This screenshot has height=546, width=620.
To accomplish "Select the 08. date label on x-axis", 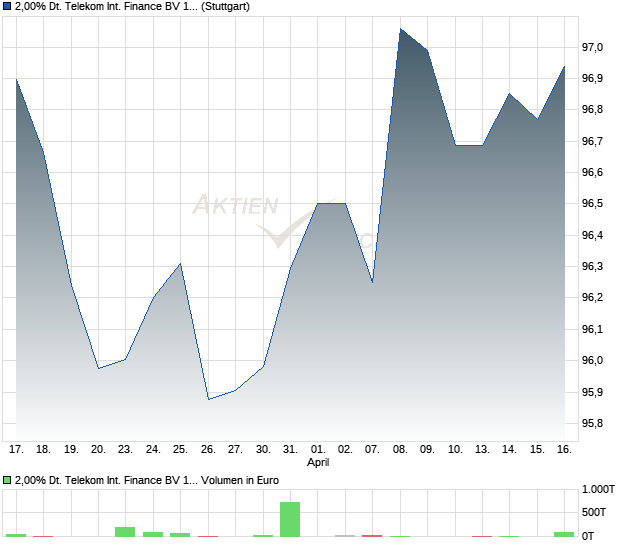I will click(x=400, y=450).
